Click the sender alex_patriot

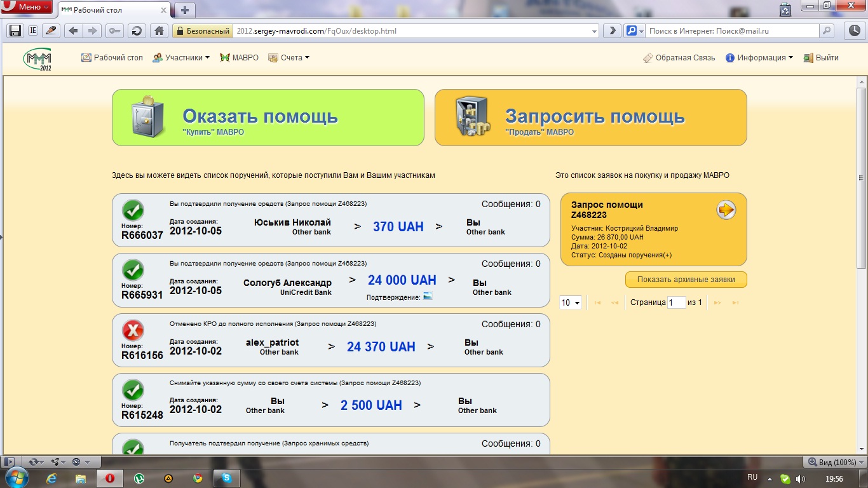[272, 342]
